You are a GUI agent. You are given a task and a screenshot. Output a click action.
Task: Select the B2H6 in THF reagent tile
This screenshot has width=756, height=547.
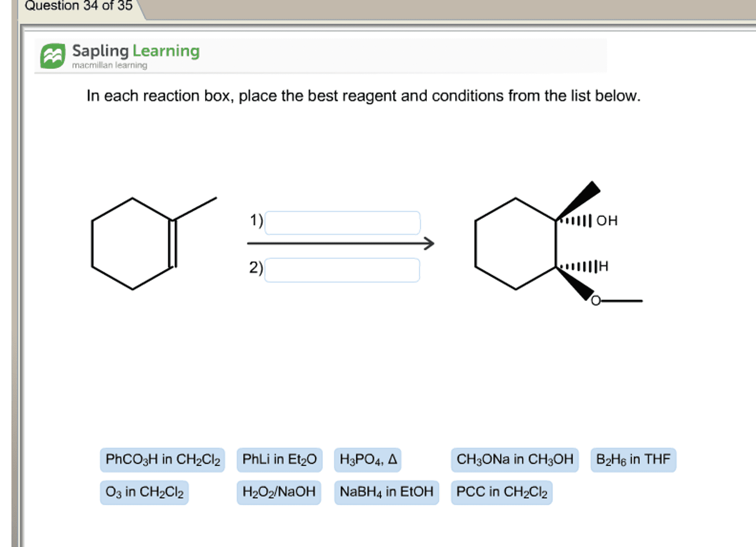(633, 460)
